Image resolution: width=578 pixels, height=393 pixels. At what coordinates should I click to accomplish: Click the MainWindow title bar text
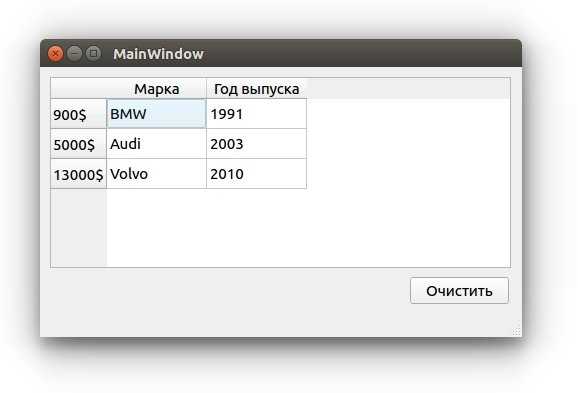[158, 54]
